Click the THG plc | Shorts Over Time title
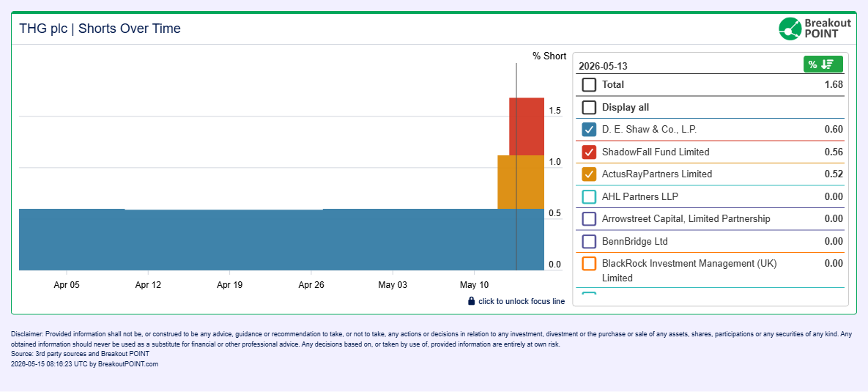The image size is (868, 392). tap(100, 29)
